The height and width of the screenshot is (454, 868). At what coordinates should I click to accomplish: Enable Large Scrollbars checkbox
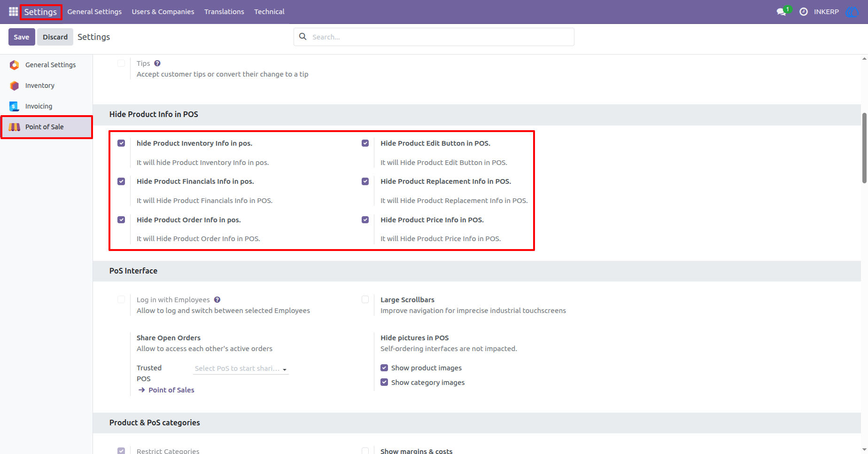click(365, 299)
